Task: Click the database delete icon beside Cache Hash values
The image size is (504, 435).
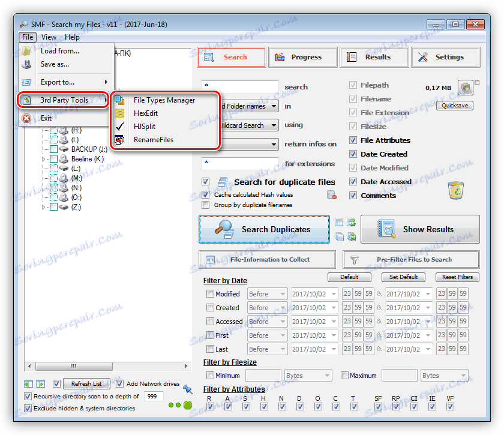Action: [332, 195]
